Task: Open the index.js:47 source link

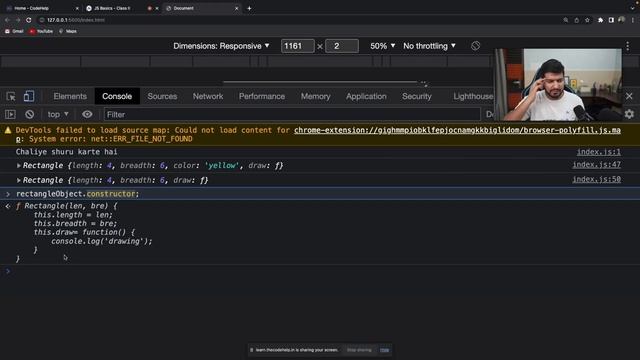Action: (x=596, y=165)
